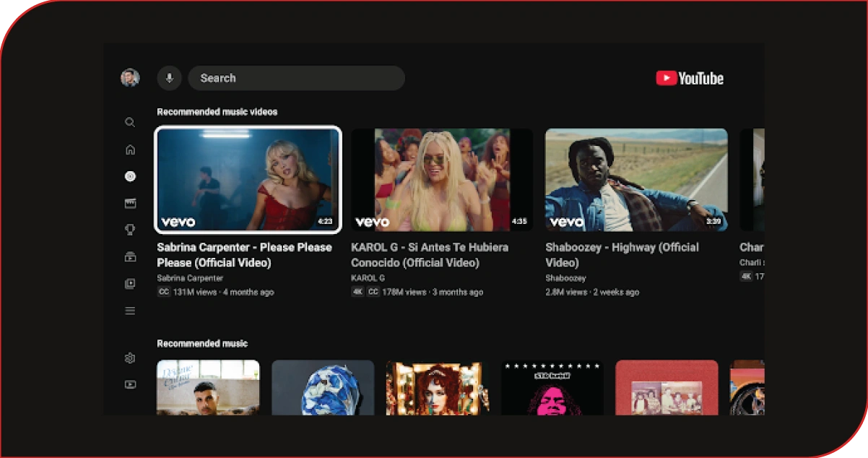
Task: Open the Library icon in sidebar
Action: (x=130, y=284)
